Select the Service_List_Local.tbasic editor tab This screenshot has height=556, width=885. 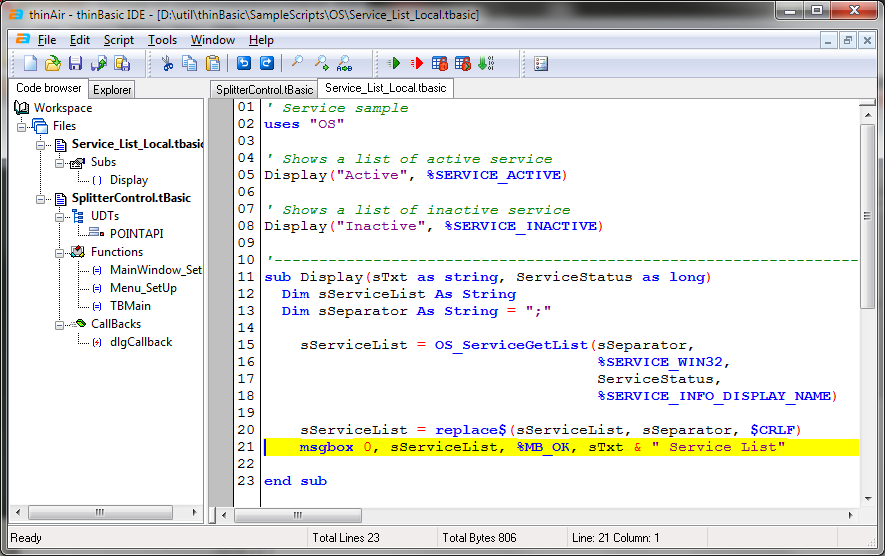[x=385, y=88]
